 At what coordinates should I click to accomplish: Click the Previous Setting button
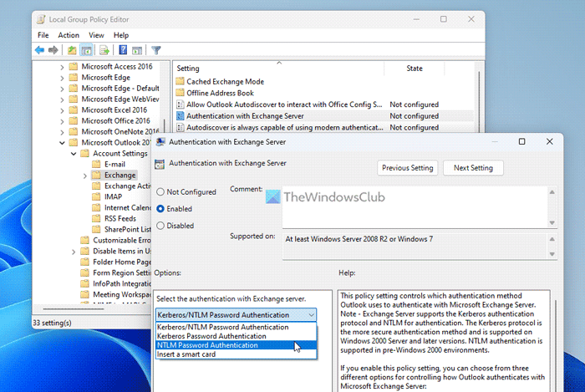coord(408,168)
